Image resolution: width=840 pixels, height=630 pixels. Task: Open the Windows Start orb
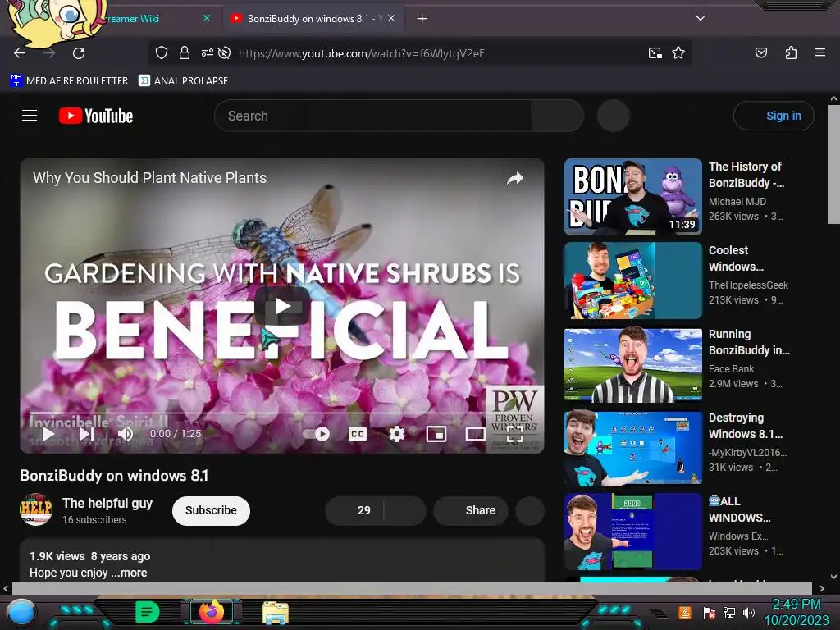(x=21, y=612)
